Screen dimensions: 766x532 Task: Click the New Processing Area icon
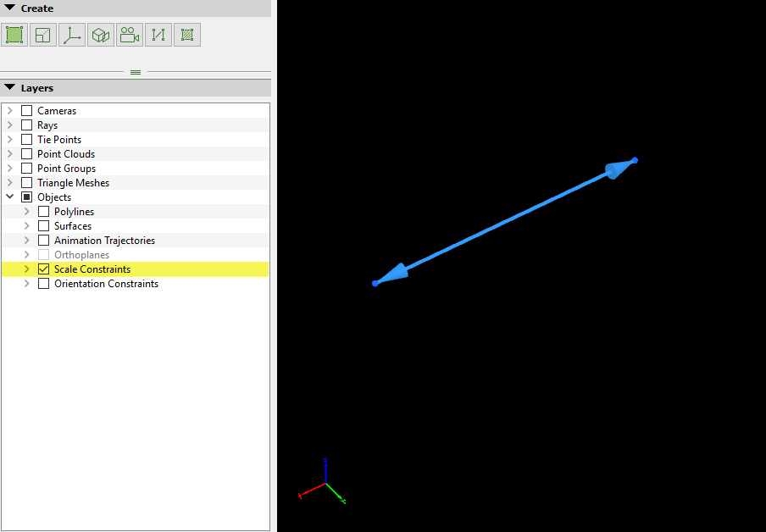14,35
